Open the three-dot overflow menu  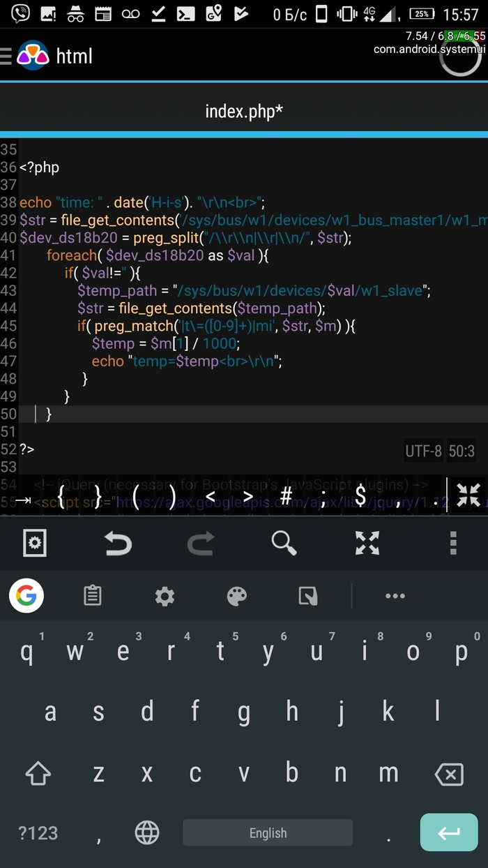452,542
